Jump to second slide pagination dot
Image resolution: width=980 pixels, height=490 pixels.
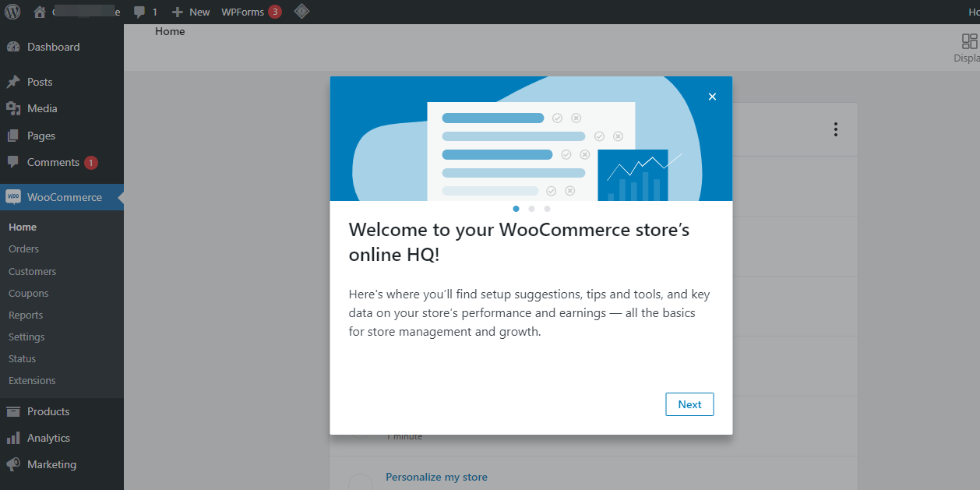[x=531, y=209]
